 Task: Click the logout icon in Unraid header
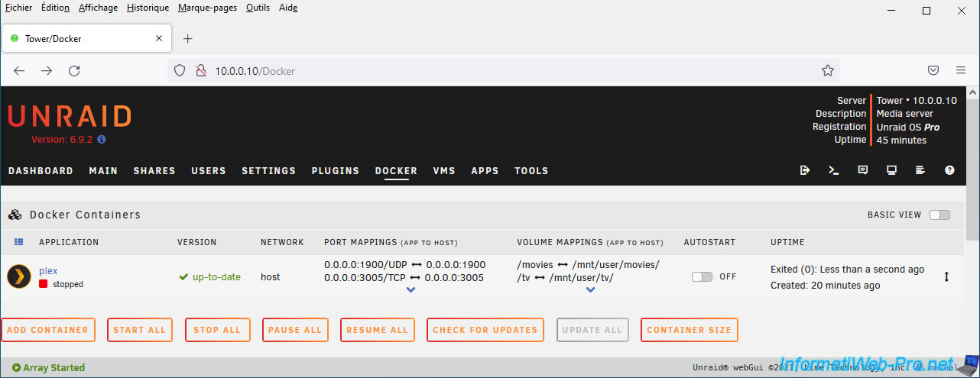click(805, 170)
